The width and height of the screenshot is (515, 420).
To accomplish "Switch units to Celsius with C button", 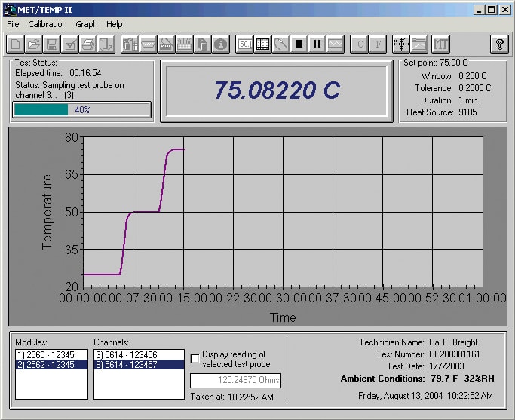I will (x=360, y=44).
